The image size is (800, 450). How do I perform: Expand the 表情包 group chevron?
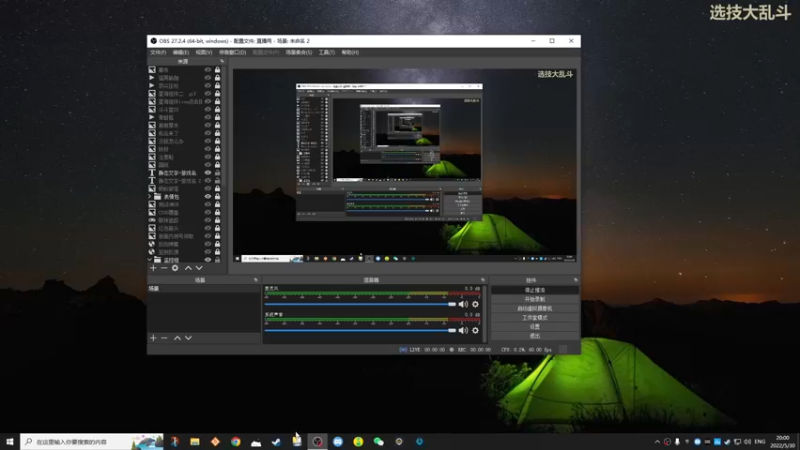point(150,196)
